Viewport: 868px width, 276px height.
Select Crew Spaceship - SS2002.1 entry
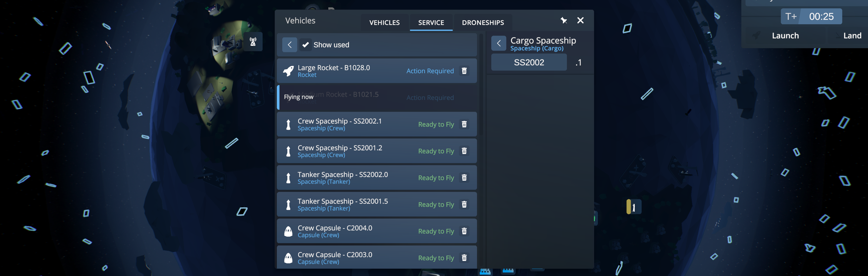[377, 124]
